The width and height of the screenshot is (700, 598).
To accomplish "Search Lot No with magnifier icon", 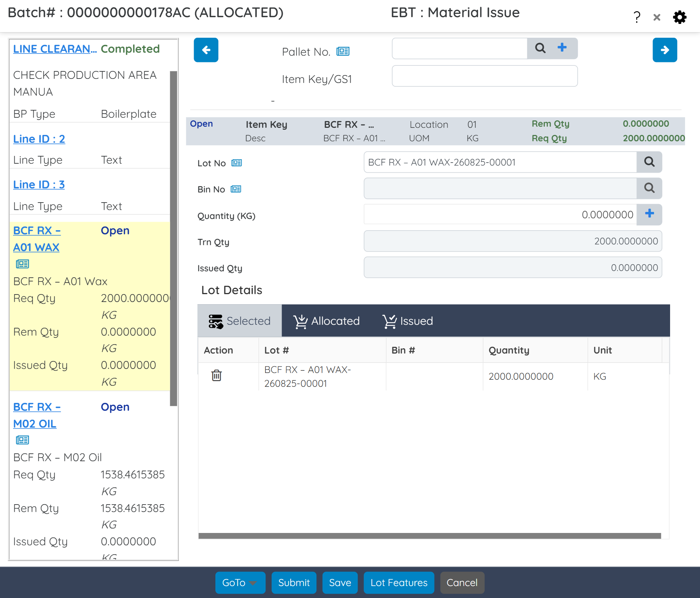I will (649, 162).
